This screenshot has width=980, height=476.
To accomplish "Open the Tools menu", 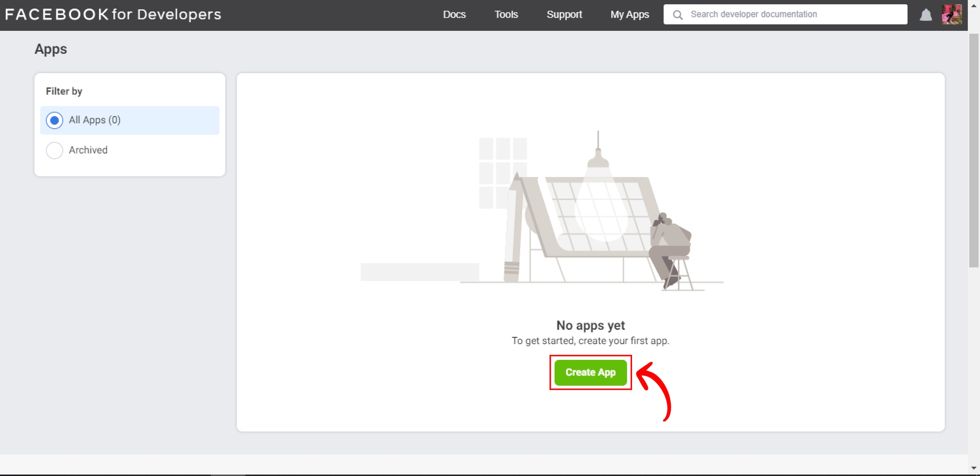I will (x=506, y=14).
